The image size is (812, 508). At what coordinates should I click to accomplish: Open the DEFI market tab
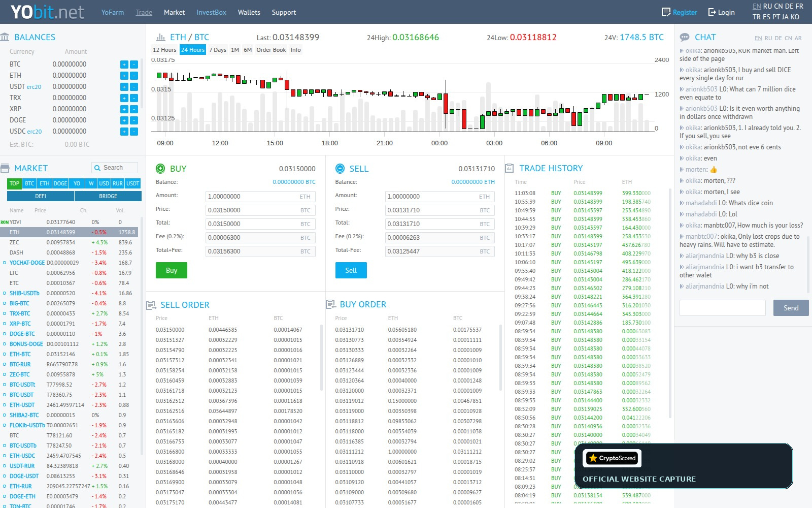(41, 196)
